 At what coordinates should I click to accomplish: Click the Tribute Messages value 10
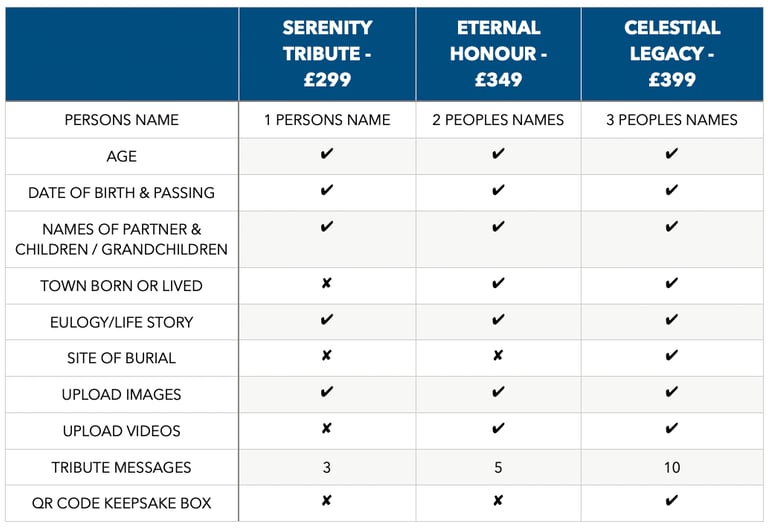672,467
